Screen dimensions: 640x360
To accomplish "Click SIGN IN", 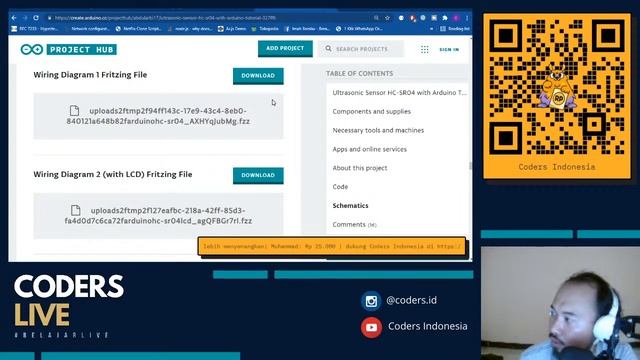I will click(449, 49).
